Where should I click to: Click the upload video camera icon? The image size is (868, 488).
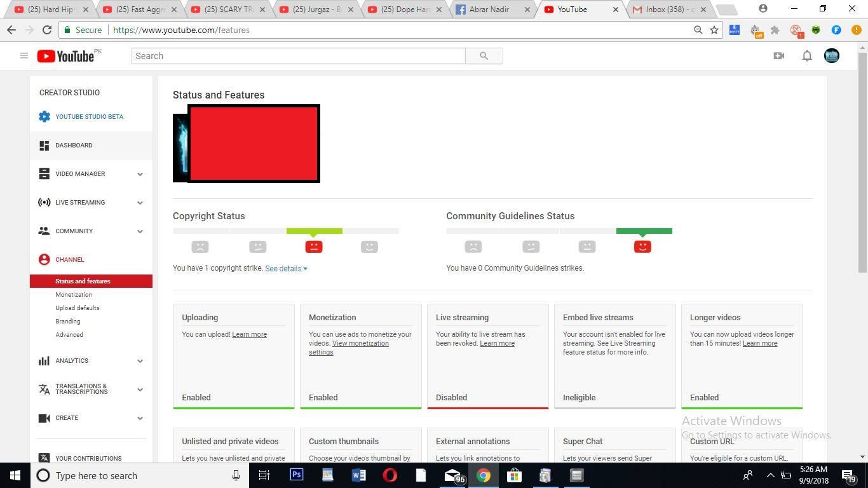click(x=778, y=56)
